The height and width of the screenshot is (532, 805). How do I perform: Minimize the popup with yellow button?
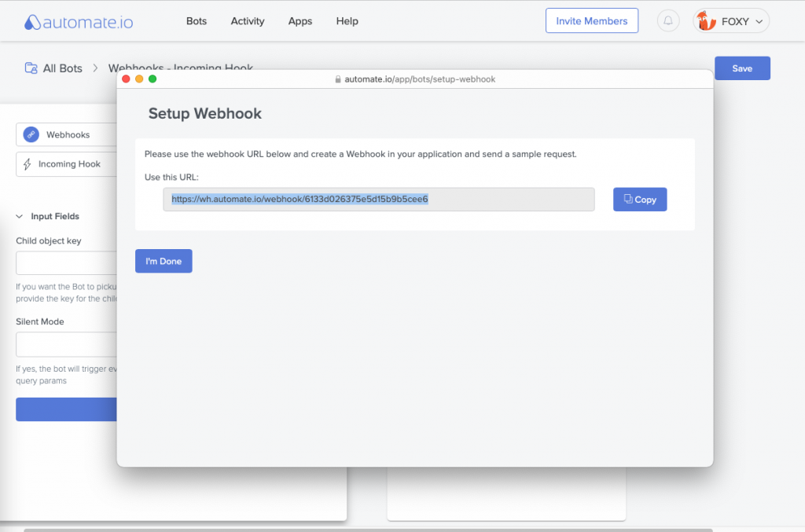(x=139, y=79)
